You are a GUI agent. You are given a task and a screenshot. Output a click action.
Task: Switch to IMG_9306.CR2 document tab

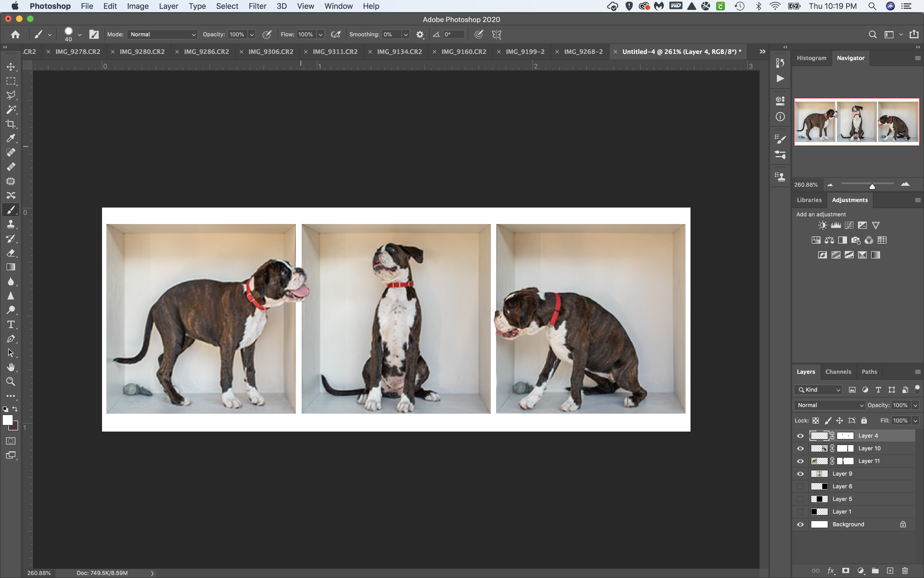[x=271, y=52]
